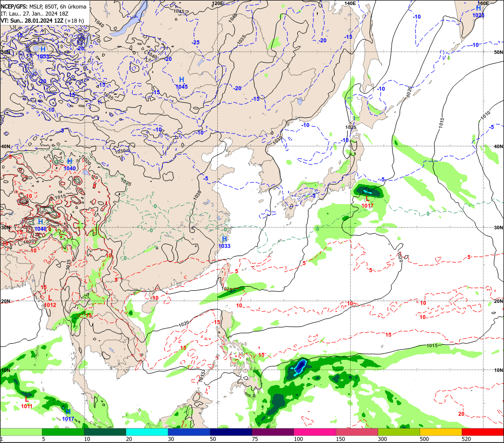Screen dimensions: 504x443
Task: Click the L 1017 low near Japan
Action: click(367, 202)
